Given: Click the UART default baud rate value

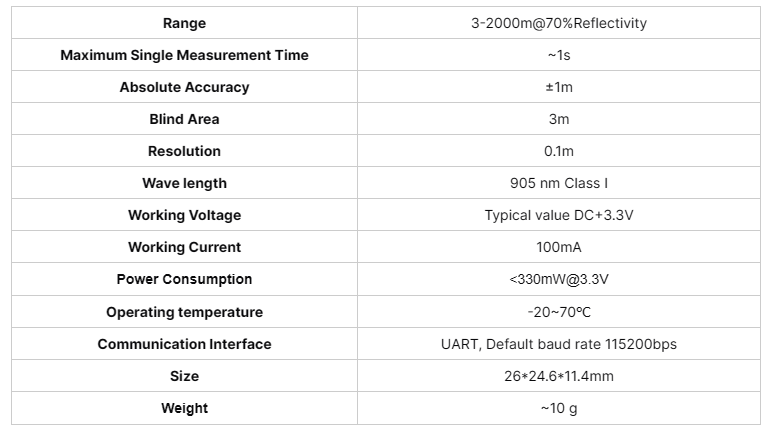Looking at the screenshot, I should [558, 344].
